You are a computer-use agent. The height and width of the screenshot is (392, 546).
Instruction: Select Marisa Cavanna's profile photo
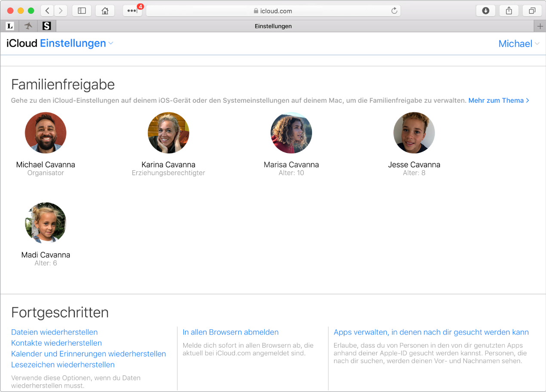point(291,133)
